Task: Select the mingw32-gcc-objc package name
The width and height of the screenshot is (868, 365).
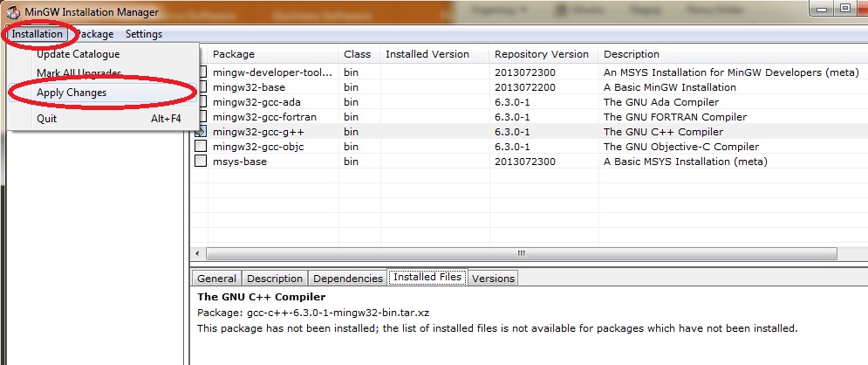Action: click(258, 147)
